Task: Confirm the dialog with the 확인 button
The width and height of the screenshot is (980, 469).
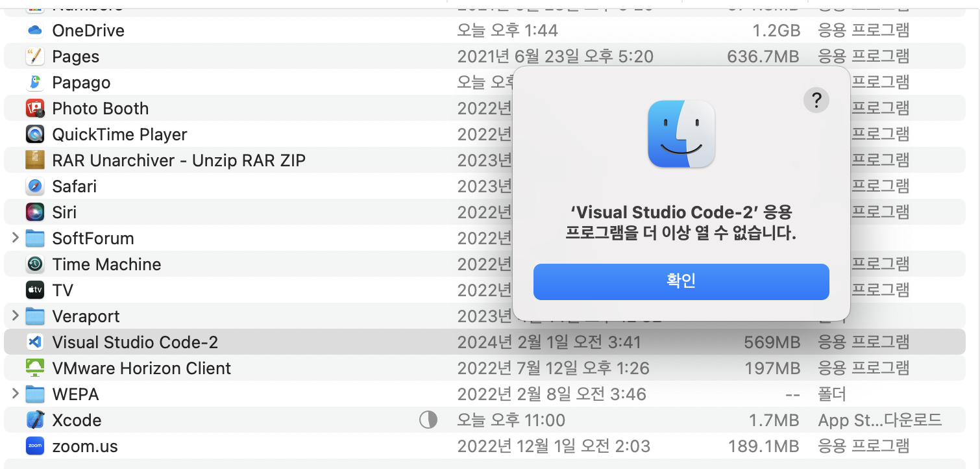Action: point(681,282)
